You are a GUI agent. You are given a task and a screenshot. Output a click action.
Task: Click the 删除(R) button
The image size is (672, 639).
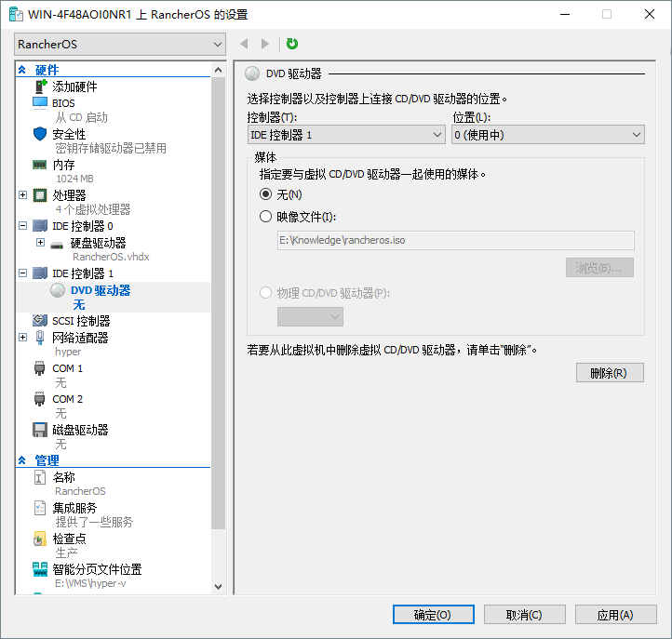pos(610,373)
